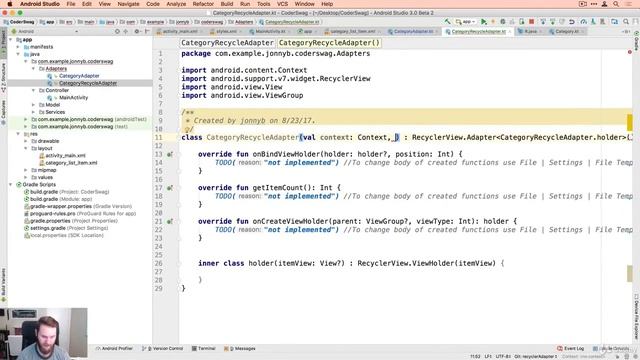Open the Version Control tool window

tap(162, 349)
